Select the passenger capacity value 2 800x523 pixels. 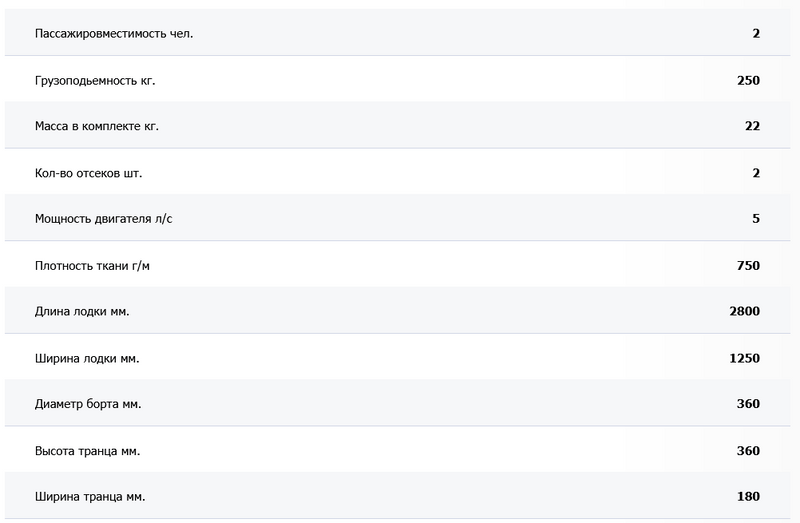pyautogui.click(x=756, y=34)
